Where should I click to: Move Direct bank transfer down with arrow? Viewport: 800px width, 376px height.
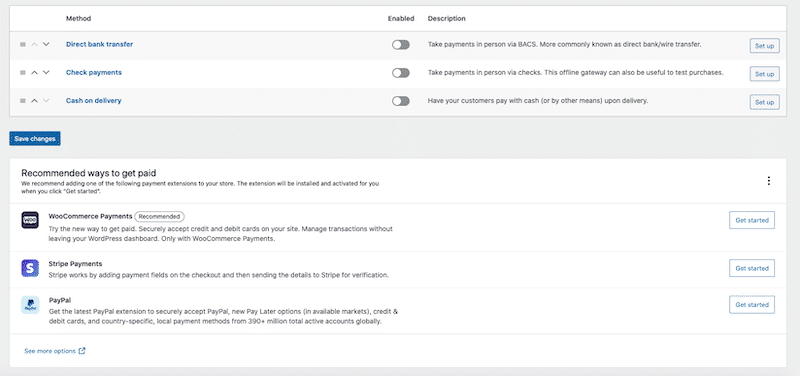click(46, 44)
